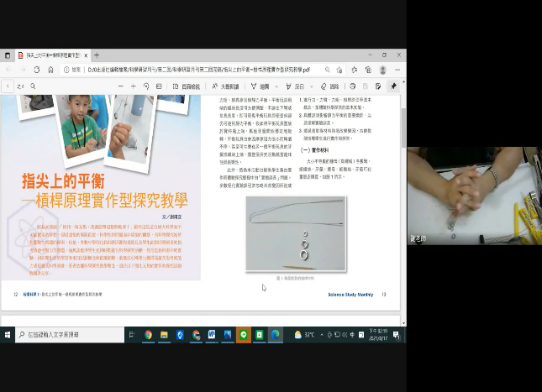Screen dimensions: 542x392
Task: Open Excel from taskbar
Action: coord(260,335)
